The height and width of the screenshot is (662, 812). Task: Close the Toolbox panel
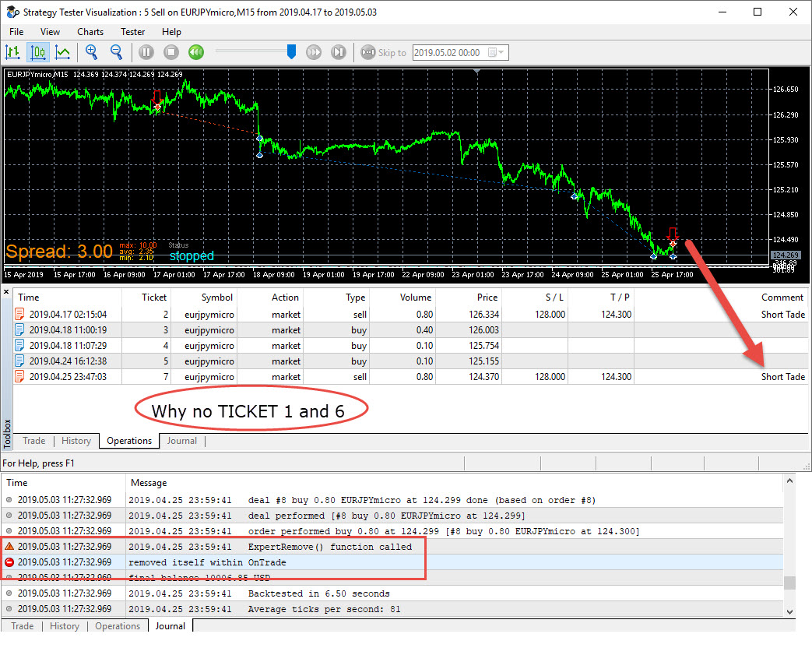(6, 292)
